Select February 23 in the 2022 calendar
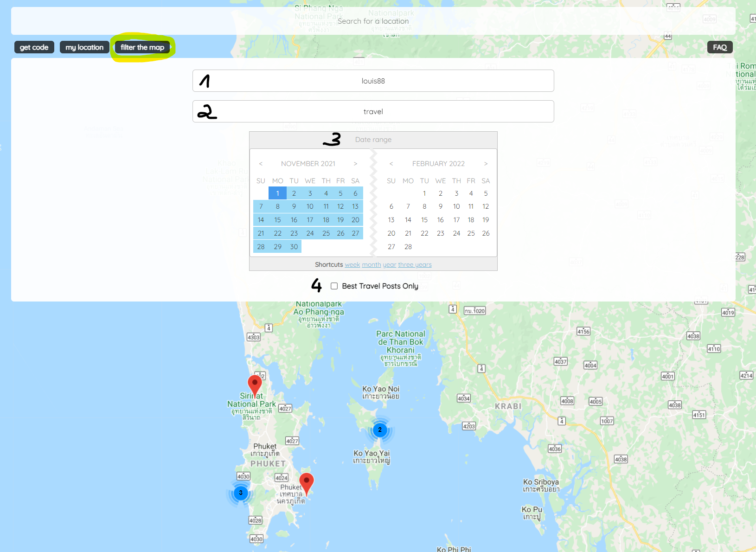This screenshot has width=756, height=552. click(441, 233)
